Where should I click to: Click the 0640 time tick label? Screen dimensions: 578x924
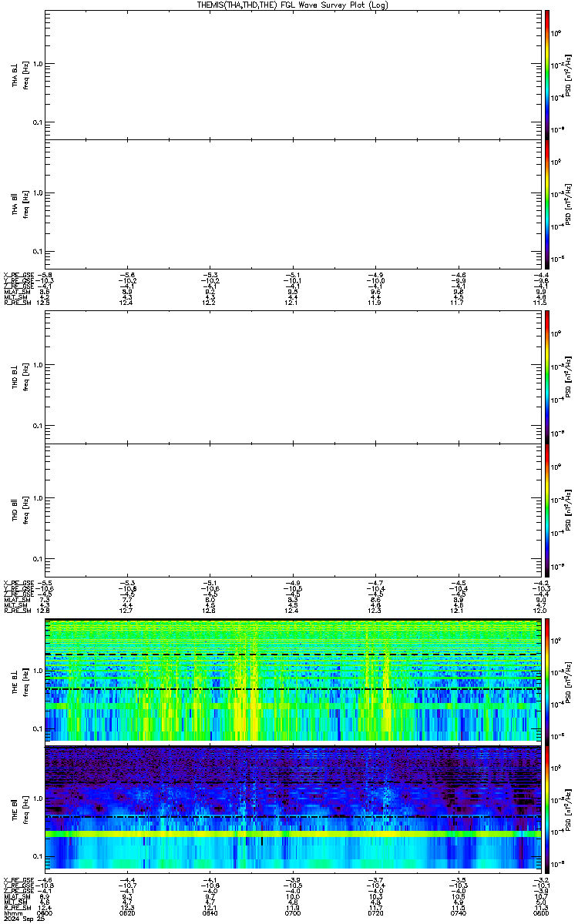tap(210, 913)
